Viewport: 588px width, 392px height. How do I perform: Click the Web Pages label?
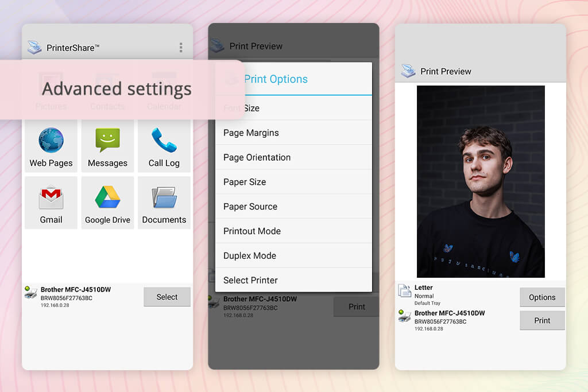pos(51,163)
